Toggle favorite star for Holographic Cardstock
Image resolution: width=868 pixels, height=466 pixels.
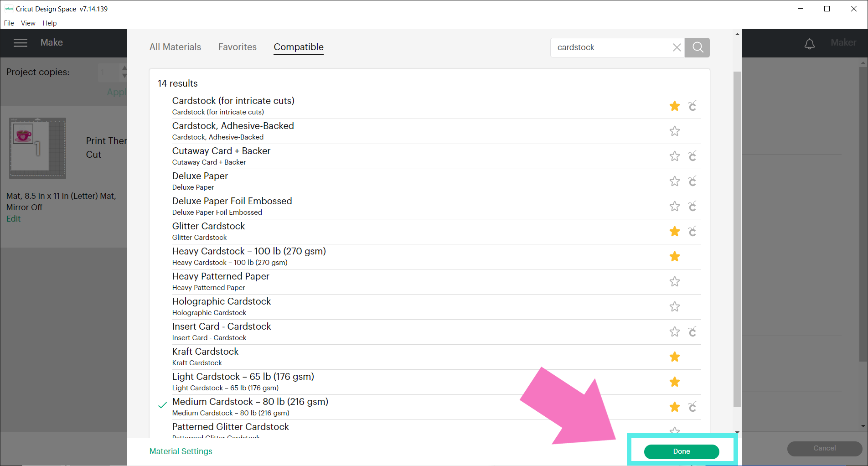click(x=674, y=307)
